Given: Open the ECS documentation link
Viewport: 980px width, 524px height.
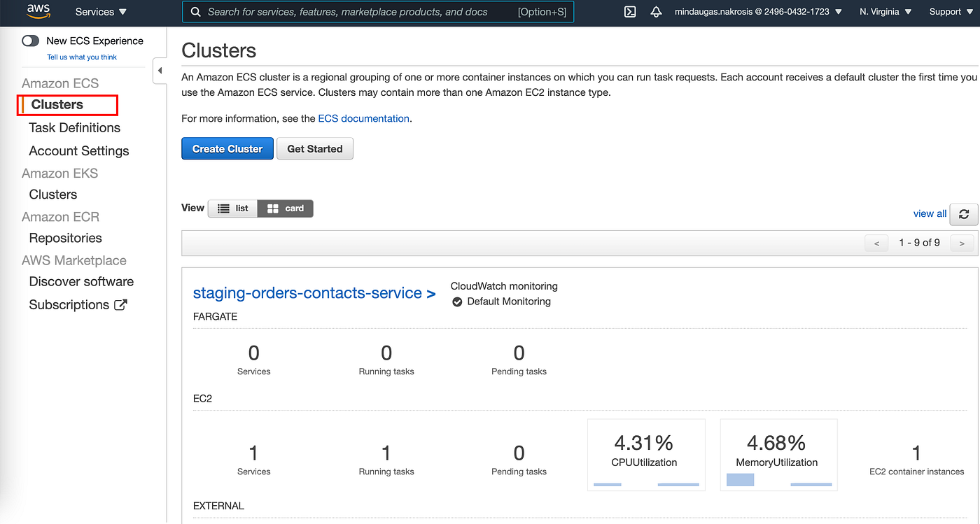Looking at the screenshot, I should coord(364,118).
